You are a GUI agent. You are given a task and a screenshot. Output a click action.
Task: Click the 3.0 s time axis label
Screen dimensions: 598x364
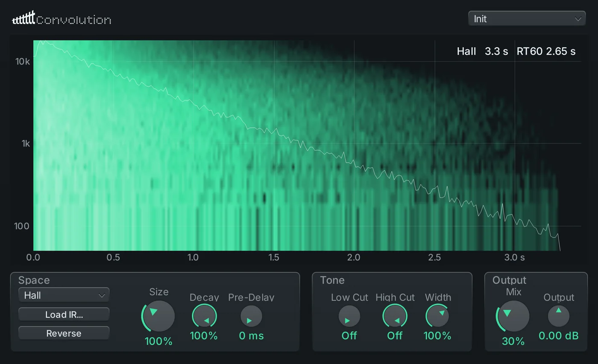pos(515,257)
